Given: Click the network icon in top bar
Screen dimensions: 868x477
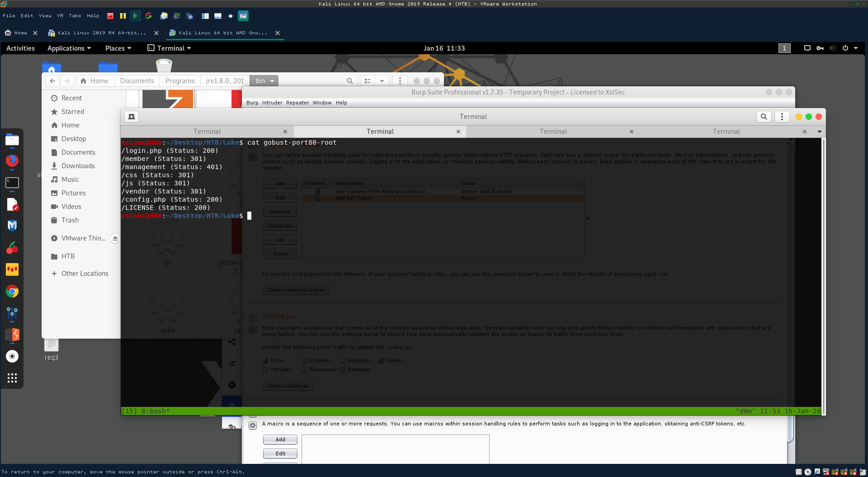Looking at the screenshot, I should 807,48.
